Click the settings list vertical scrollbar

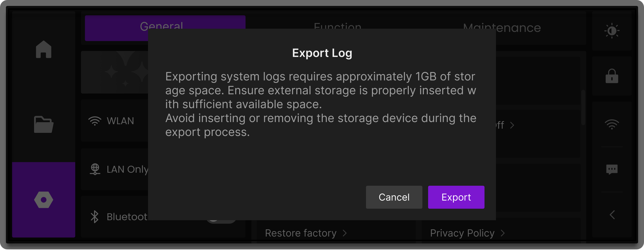[x=583, y=107]
